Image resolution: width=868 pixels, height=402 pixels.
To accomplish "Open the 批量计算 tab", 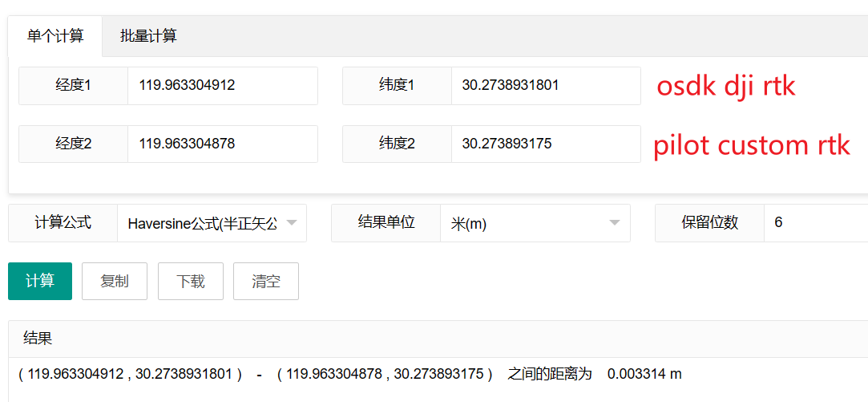I will (148, 35).
